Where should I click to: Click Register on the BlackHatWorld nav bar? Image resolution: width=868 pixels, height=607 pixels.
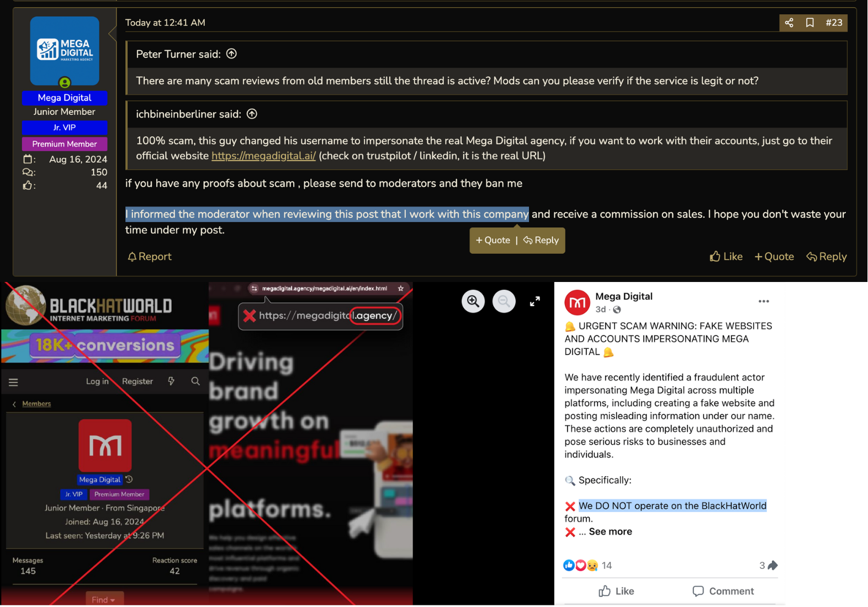point(137,381)
